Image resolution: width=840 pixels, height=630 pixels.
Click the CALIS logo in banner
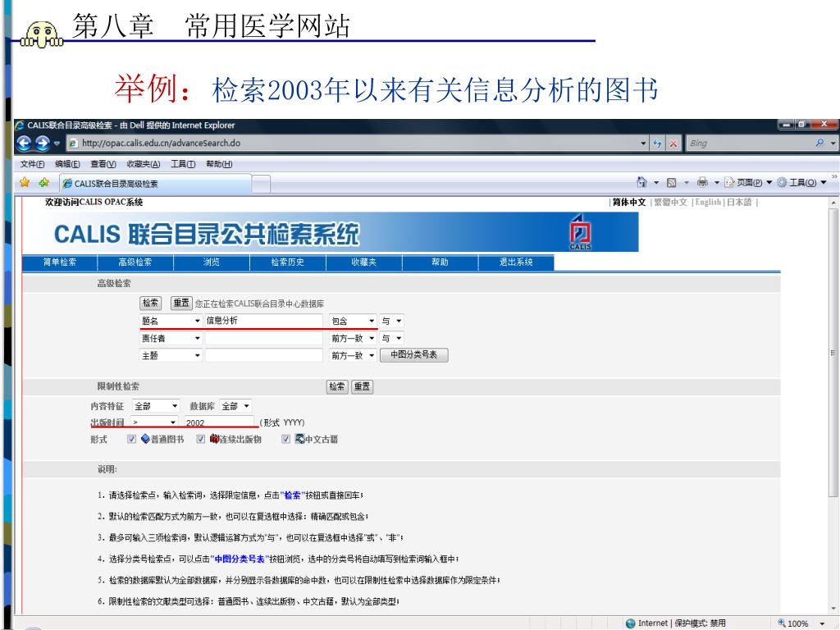(580, 232)
